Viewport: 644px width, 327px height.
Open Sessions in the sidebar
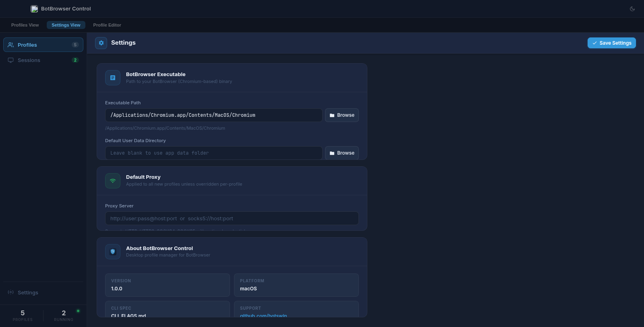point(43,60)
